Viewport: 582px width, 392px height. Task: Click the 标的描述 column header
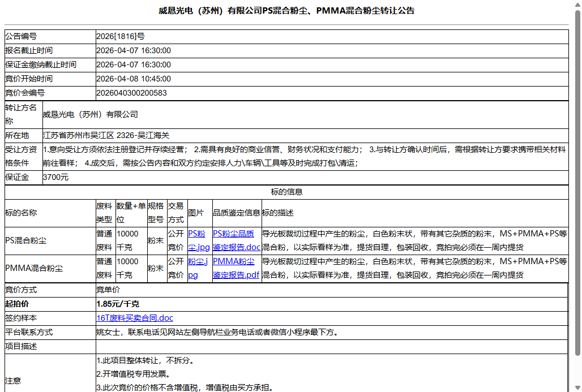tap(277, 213)
